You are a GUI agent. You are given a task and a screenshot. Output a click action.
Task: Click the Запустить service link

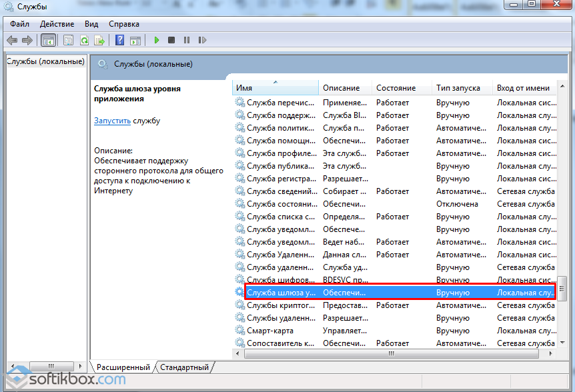point(112,121)
